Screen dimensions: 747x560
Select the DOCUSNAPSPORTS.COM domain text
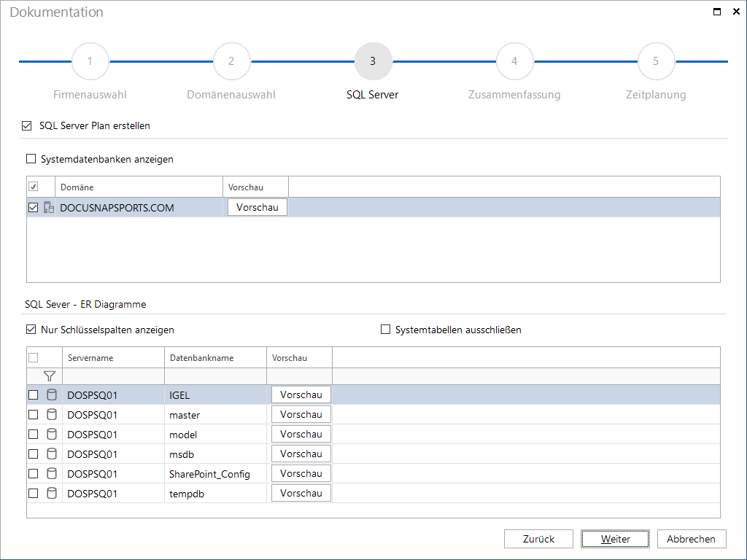[117, 208]
